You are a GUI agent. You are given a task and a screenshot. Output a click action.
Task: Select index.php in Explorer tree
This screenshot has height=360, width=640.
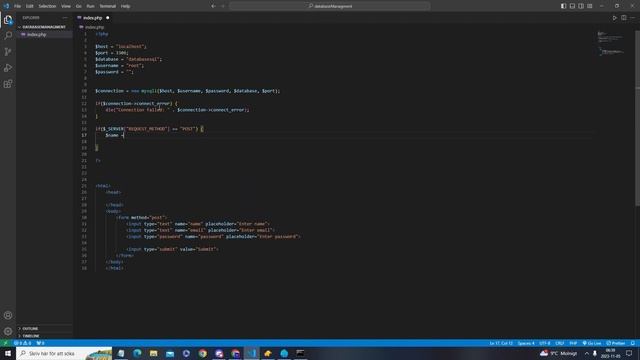(44, 35)
